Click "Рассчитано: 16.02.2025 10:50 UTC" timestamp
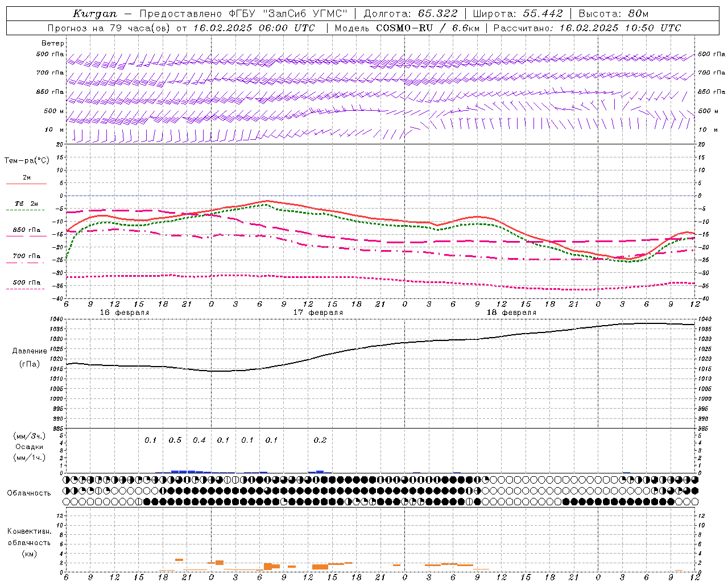 (587, 28)
